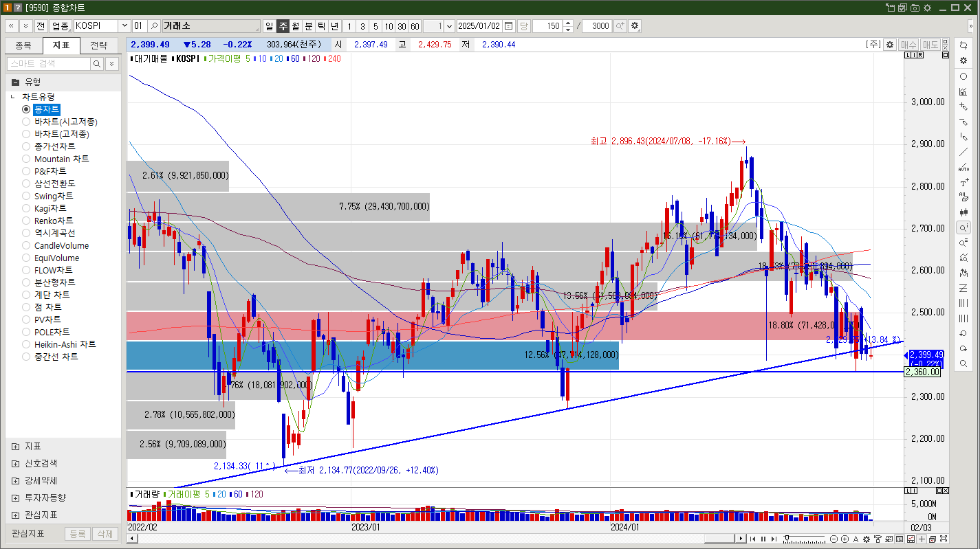Viewport: 980px width, 549px height.
Task: Click the bottom zoom ruler slider handle
Action: click(x=787, y=537)
